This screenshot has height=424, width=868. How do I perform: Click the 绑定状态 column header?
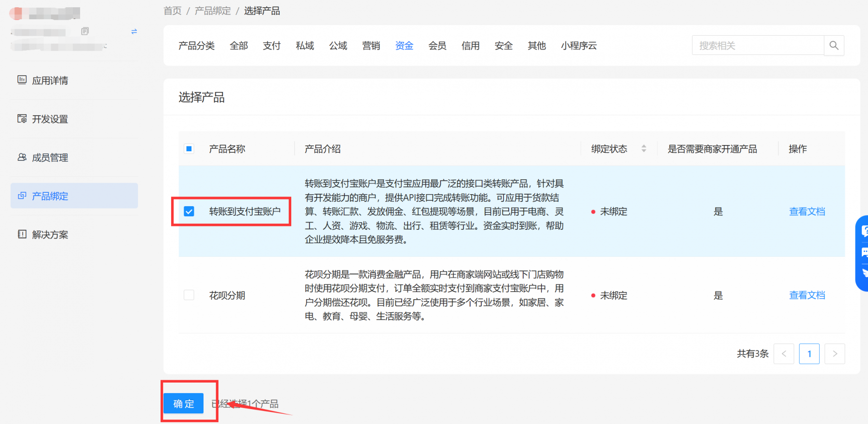(609, 149)
